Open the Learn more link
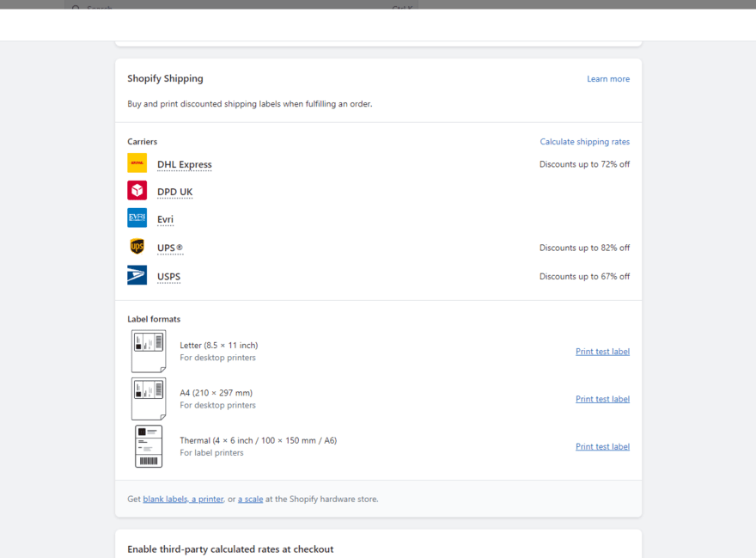 (608, 79)
